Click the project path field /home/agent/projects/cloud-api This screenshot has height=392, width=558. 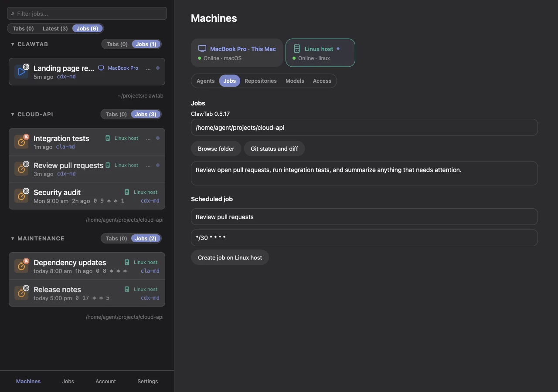(x=364, y=128)
